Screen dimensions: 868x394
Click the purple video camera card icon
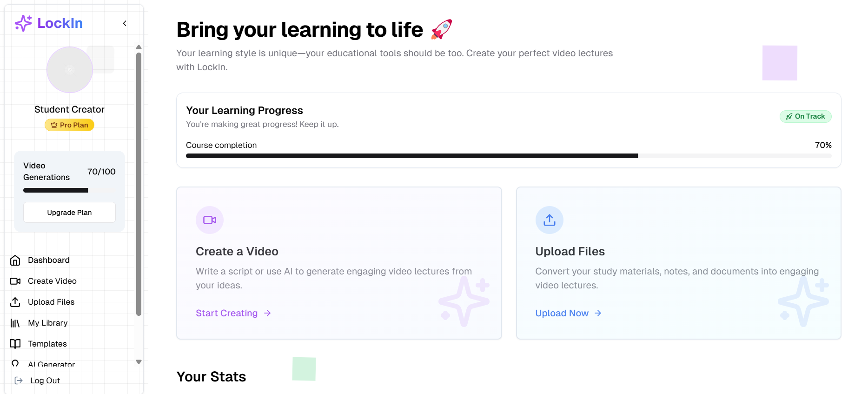pos(210,220)
